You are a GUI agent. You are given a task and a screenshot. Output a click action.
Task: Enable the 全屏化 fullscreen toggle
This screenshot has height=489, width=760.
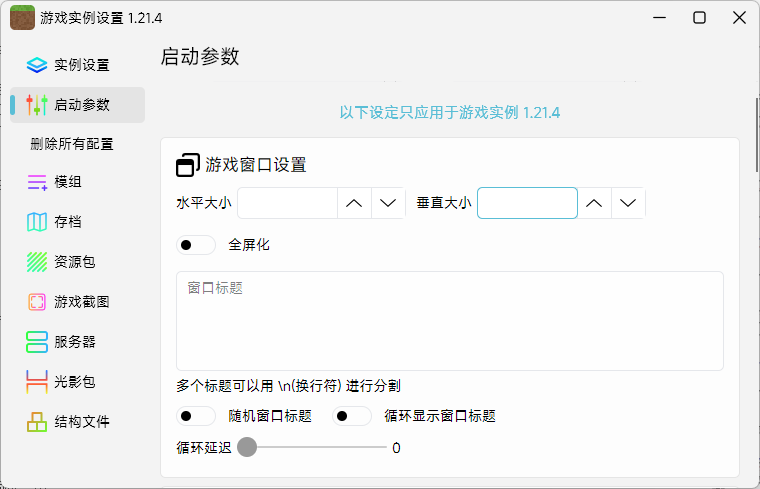point(195,245)
